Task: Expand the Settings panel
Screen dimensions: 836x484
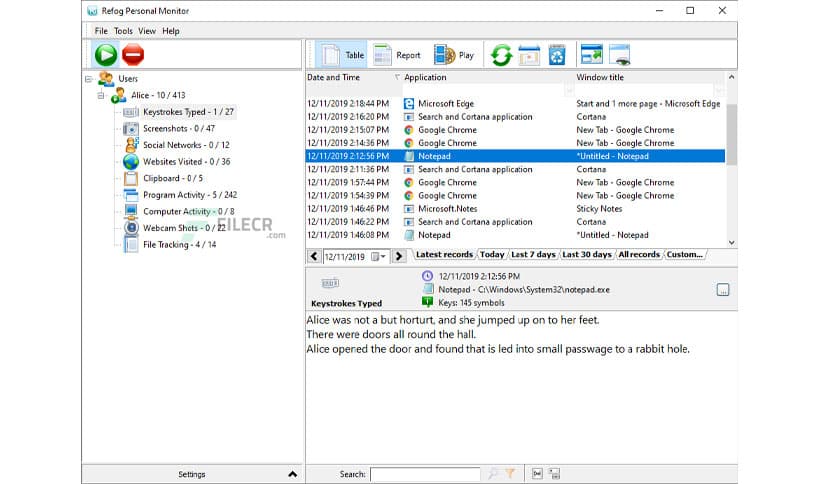Action: coord(191,474)
